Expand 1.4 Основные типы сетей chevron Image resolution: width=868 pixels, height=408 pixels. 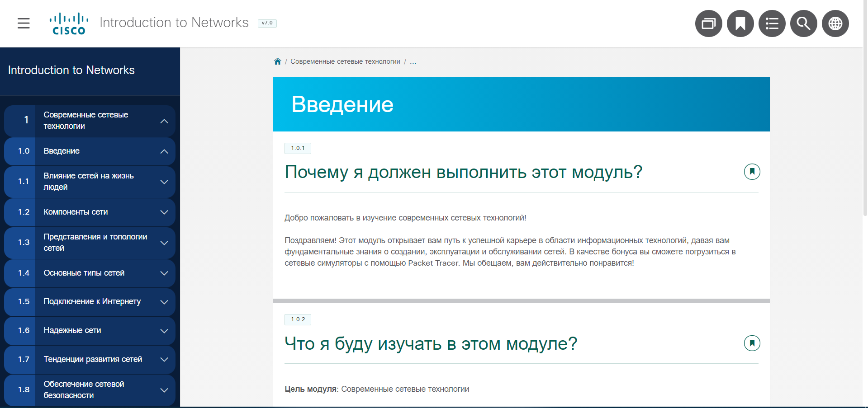[x=164, y=273]
